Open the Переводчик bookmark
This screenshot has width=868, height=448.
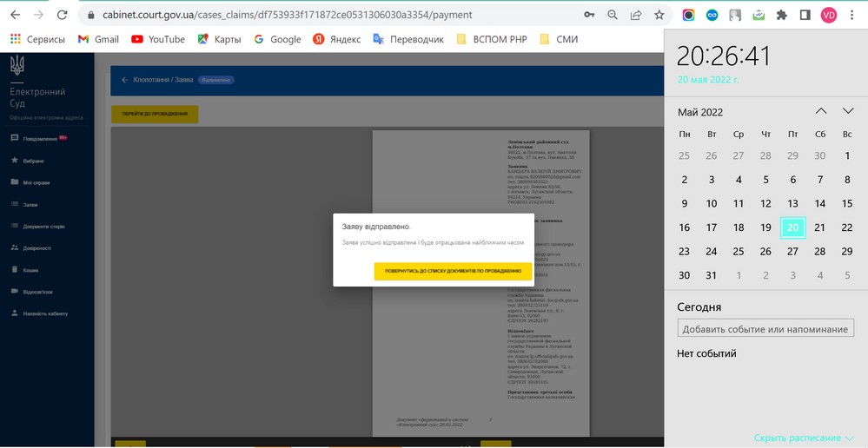click(408, 39)
